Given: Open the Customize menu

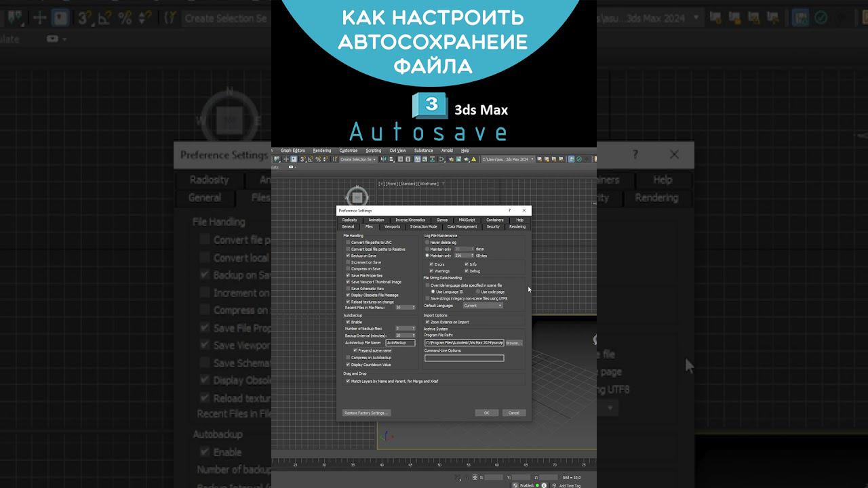Looking at the screenshot, I should coord(349,150).
